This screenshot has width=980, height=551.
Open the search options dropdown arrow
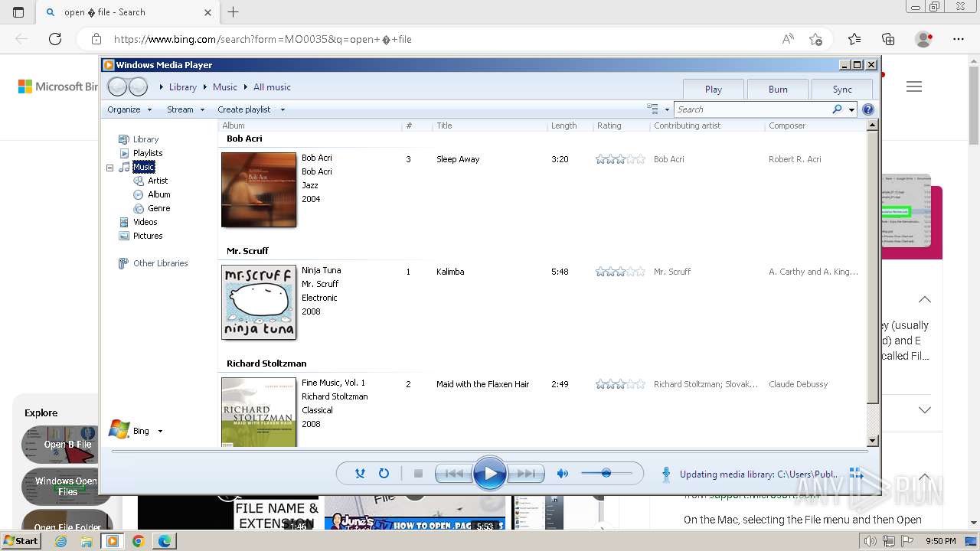(851, 109)
